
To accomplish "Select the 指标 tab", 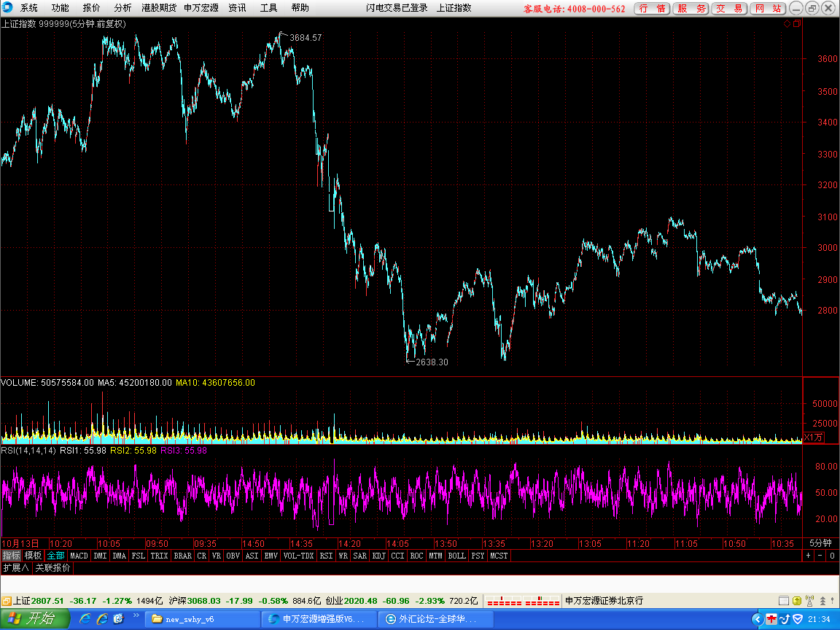I will coord(11,556).
